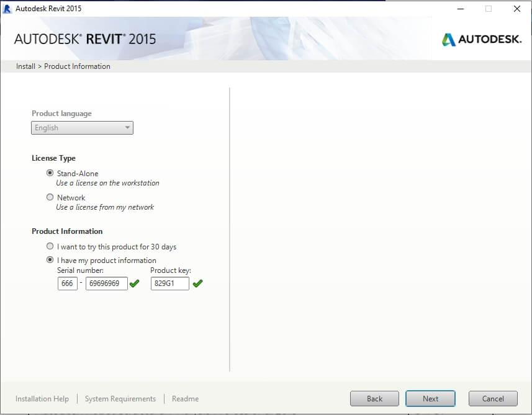The width and height of the screenshot is (532, 415).
Task: Open the Installation Help link
Action: point(42,399)
